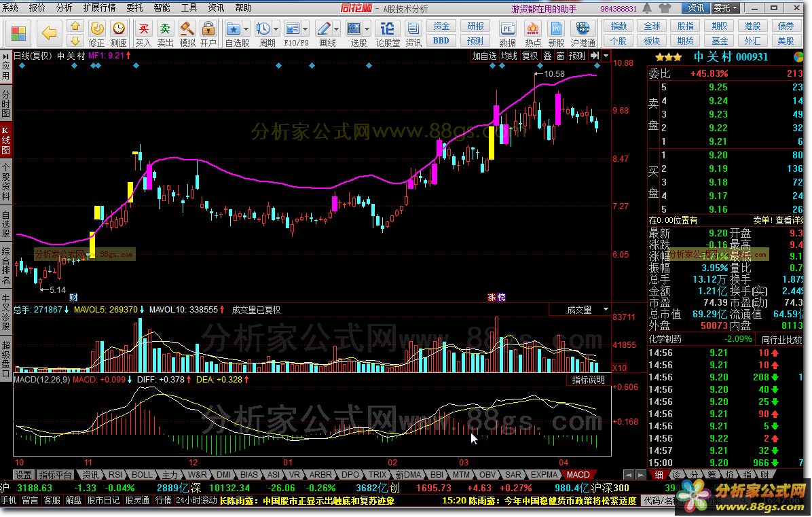Viewport: 812px width, 517px height.
Task: Toggle the 均线 moving average display
Action: (x=509, y=56)
